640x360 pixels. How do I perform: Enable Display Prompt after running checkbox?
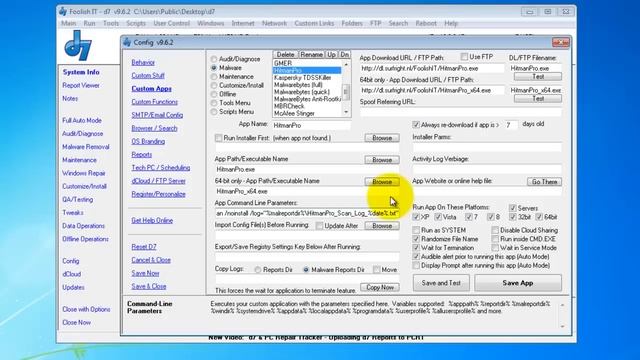[x=416, y=265]
